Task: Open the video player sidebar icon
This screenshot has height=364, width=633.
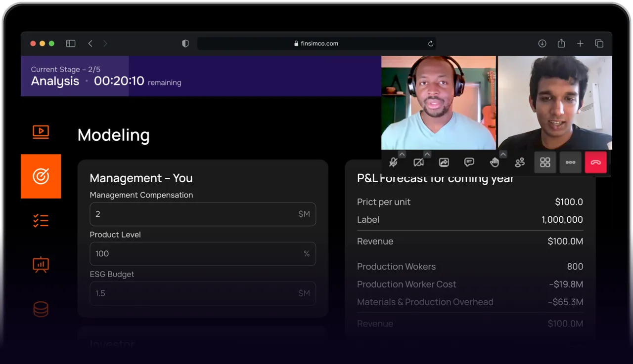Action: click(x=41, y=131)
